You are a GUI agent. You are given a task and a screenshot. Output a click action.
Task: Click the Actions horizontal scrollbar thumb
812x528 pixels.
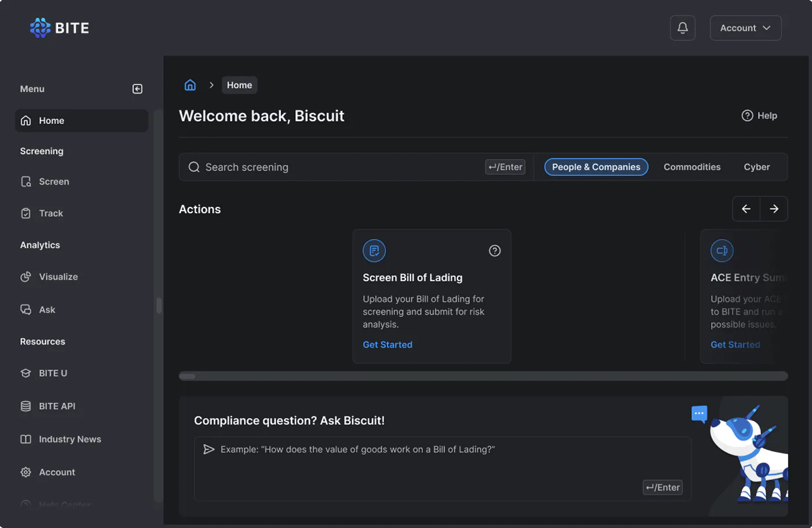click(187, 376)
